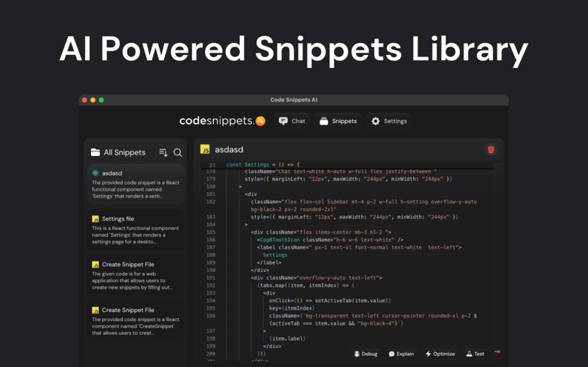Click the codesnippets.ai logo
Image resolution: width=588 pixels, height=367 pixels.
click(x=222, y=121)
